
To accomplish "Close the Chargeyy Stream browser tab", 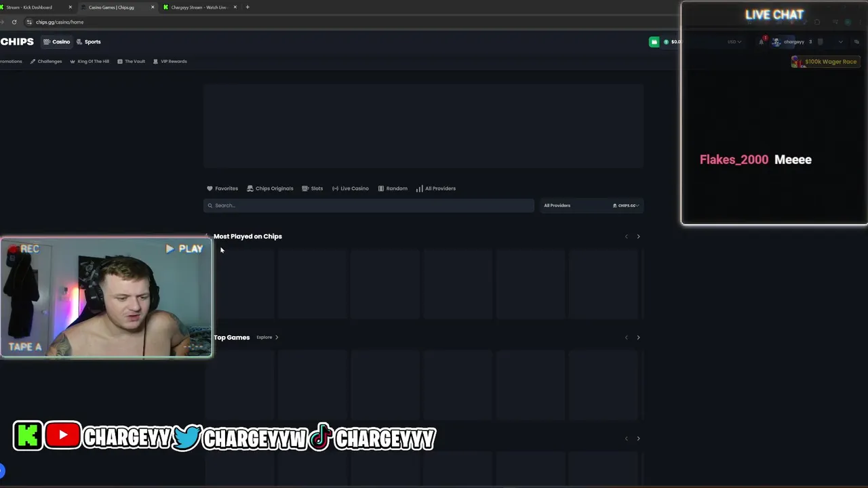I will click(235, 7).
